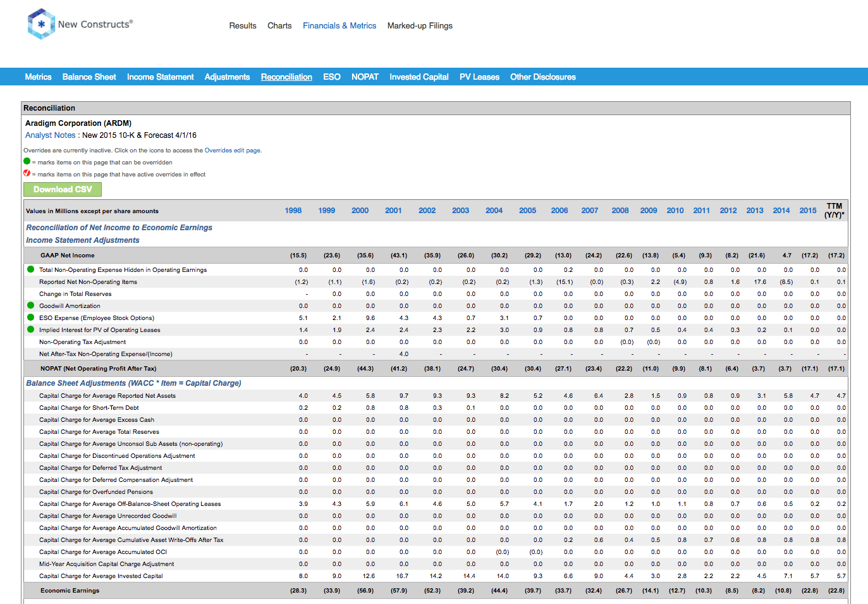The image size is (868, 604).
Task: Click the 2008 year column header
Action: pyautogui.click(x=620, y=211)
